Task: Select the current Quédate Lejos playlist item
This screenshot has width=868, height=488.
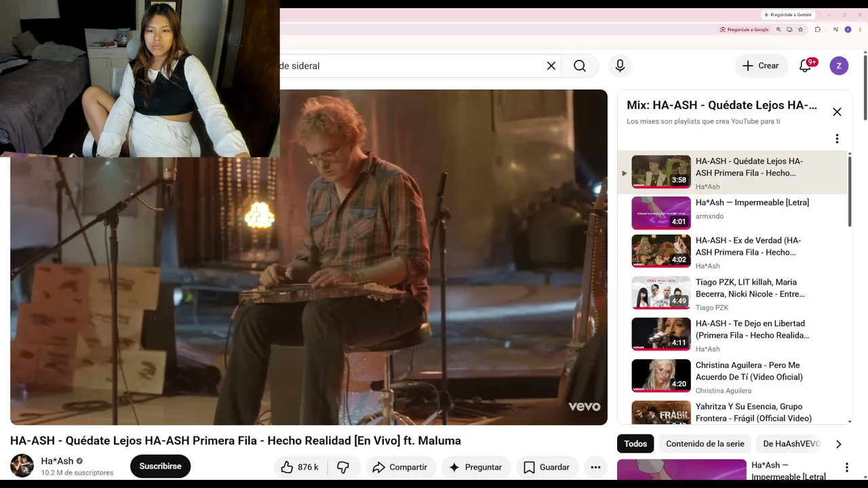Action: point(732,172)
